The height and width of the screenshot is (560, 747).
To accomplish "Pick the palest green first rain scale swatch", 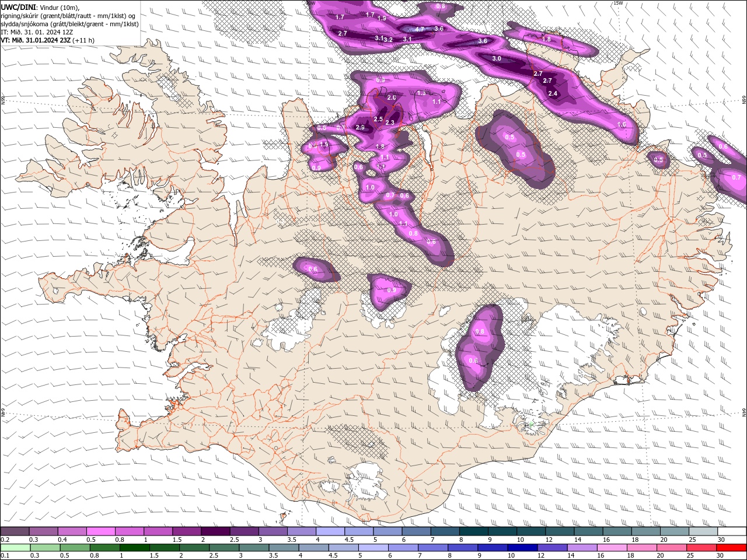I will [15, 547].
